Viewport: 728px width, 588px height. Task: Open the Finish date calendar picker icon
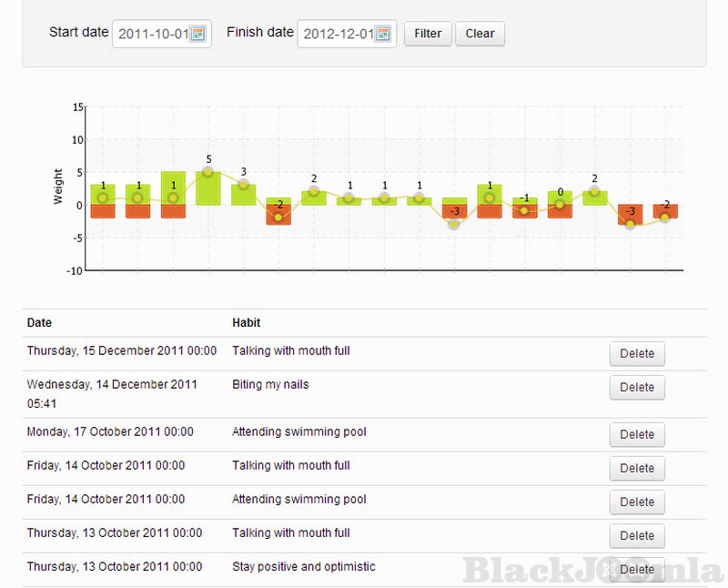[383, 34]
